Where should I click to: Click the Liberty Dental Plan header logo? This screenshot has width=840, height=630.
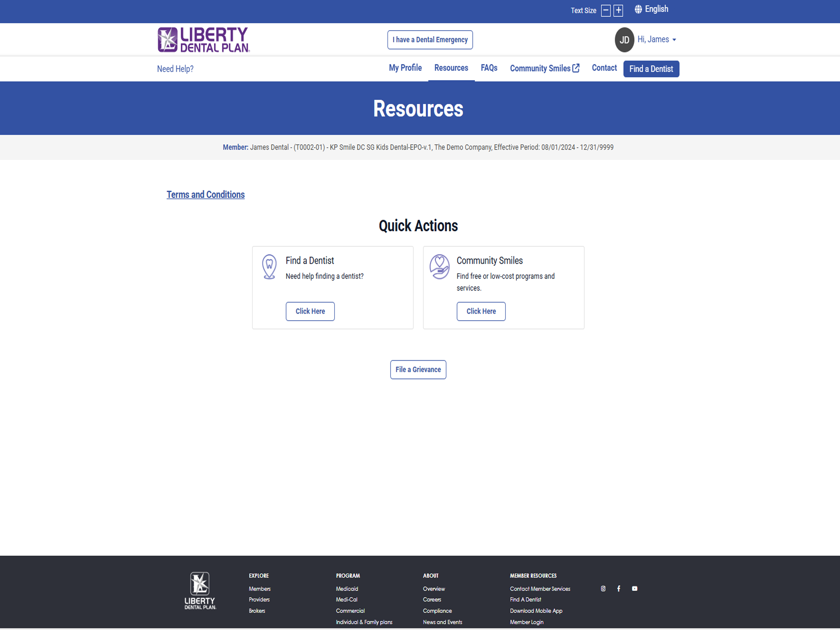coord(204,39)
